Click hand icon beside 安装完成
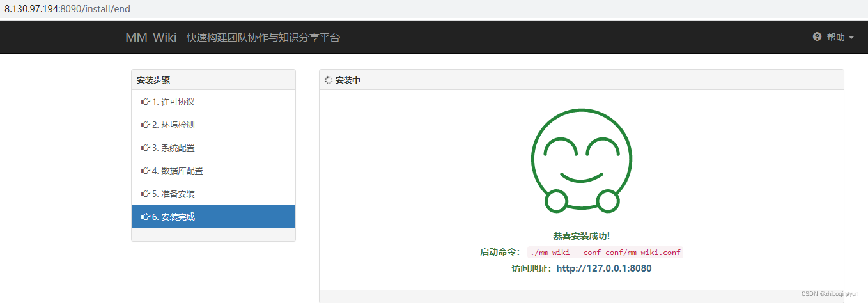Screen dimensions: 868x303 [x=145, y=217]
